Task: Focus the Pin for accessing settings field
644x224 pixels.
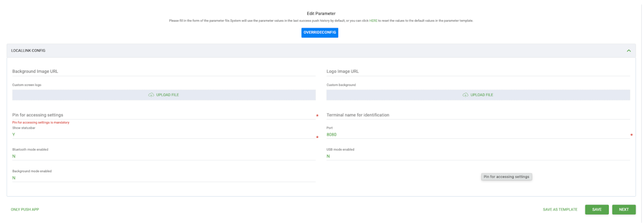Action: click(x=164, y=115)
